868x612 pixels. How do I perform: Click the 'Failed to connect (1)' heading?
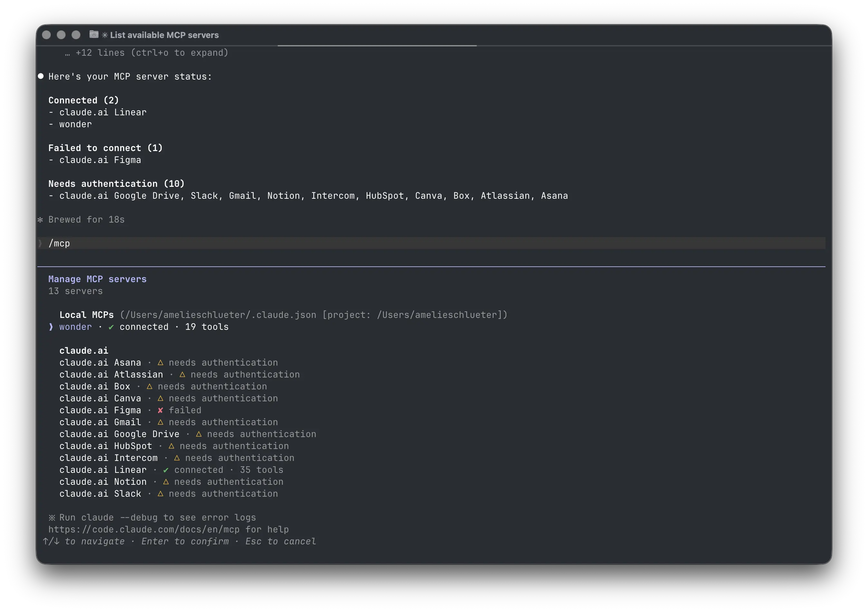click(106, 148)
